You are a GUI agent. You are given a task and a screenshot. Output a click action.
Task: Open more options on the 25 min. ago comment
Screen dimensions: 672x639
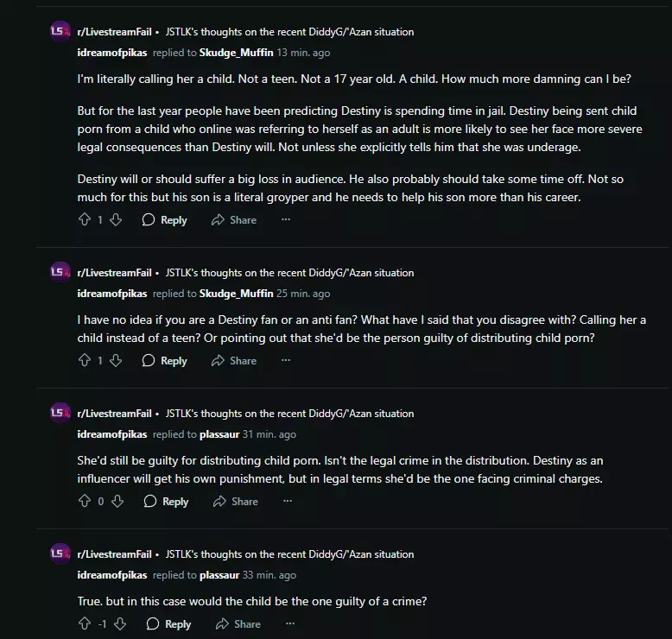pos(286,360)
